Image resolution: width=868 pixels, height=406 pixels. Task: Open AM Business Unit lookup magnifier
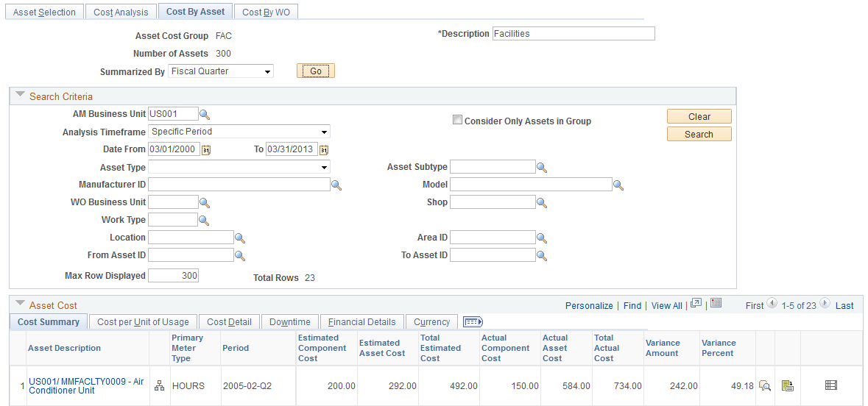click(x=204, y=115)
